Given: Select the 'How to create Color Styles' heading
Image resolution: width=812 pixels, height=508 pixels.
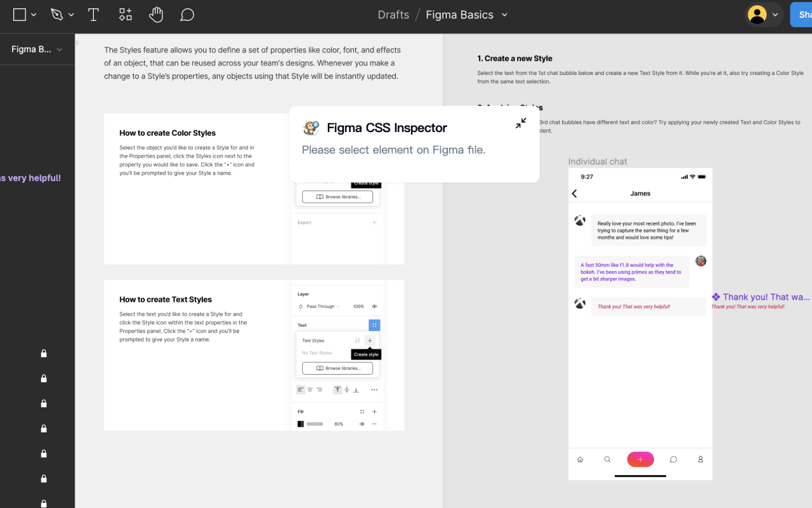Looking at the screenshot, I should tap(167, 133).
